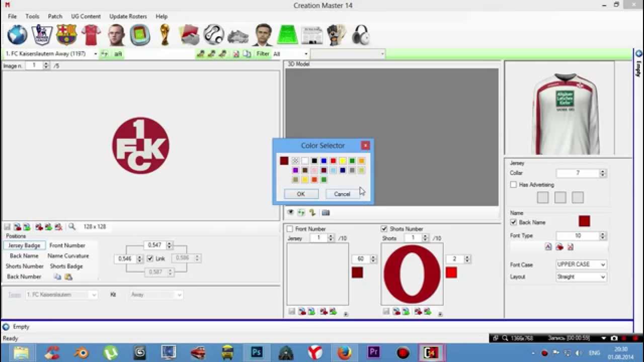Click the eye icon under 3D Model view

pyautogui.click(x=290, y=213)
